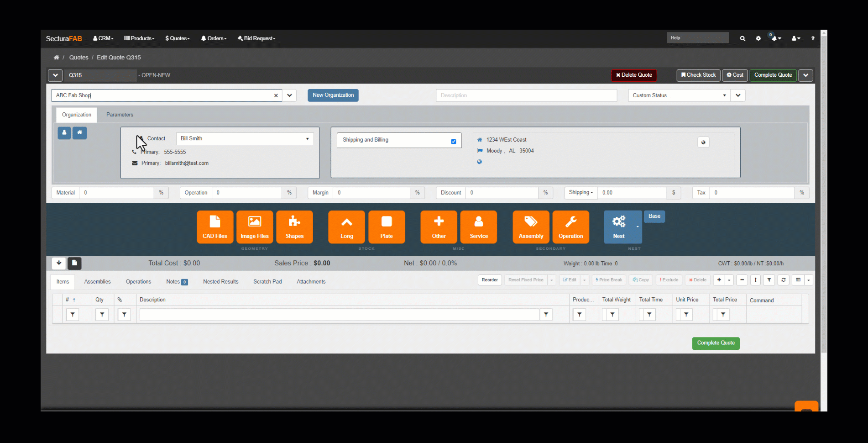Open the Quotes menu

[x=178, y=38]
